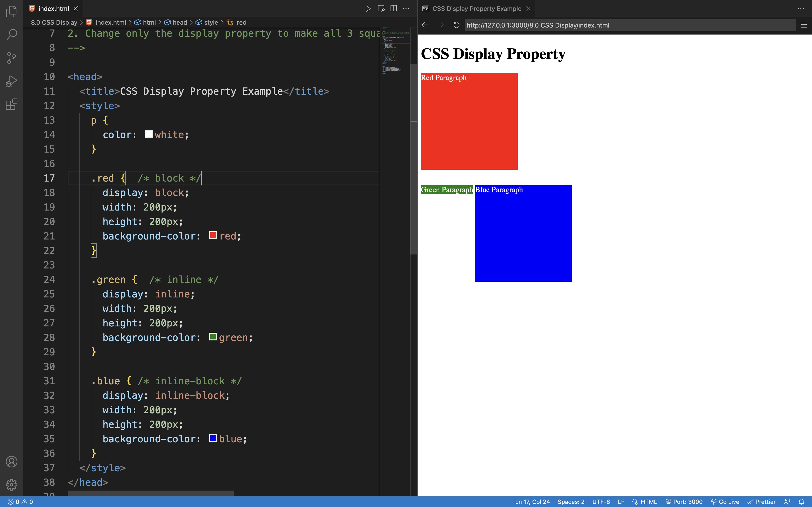This screenshot has height=507, width=812.
Task: Click the Split Editor Right icon
Action: (394, 9)
